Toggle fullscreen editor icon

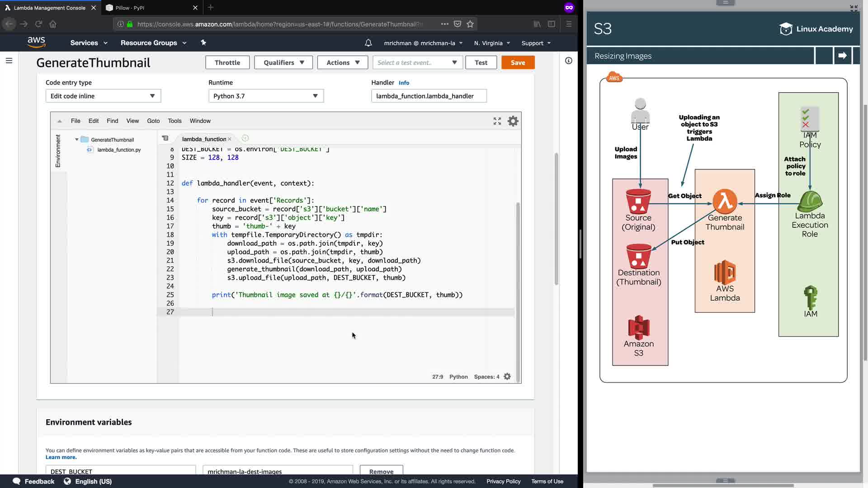(497, 121)
